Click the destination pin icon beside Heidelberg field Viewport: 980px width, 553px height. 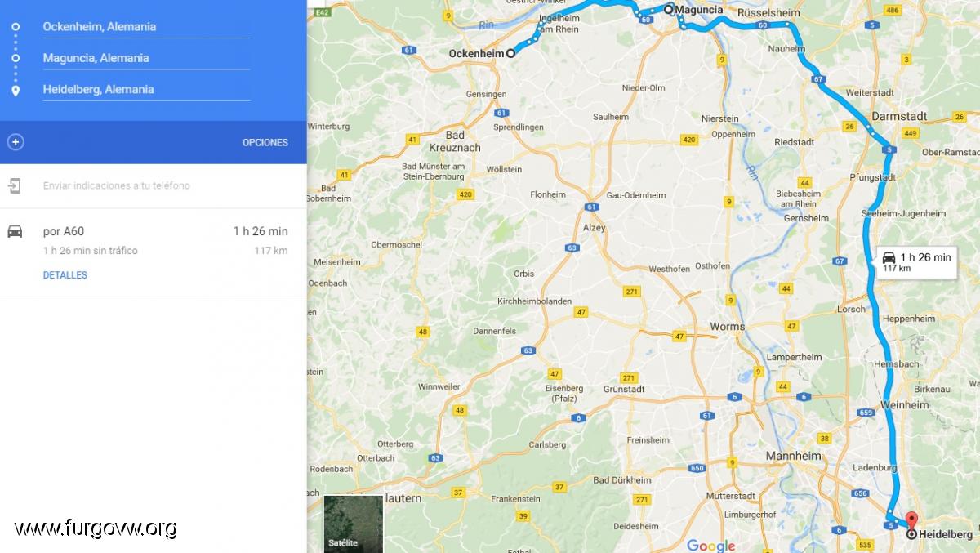coord(16,90)
